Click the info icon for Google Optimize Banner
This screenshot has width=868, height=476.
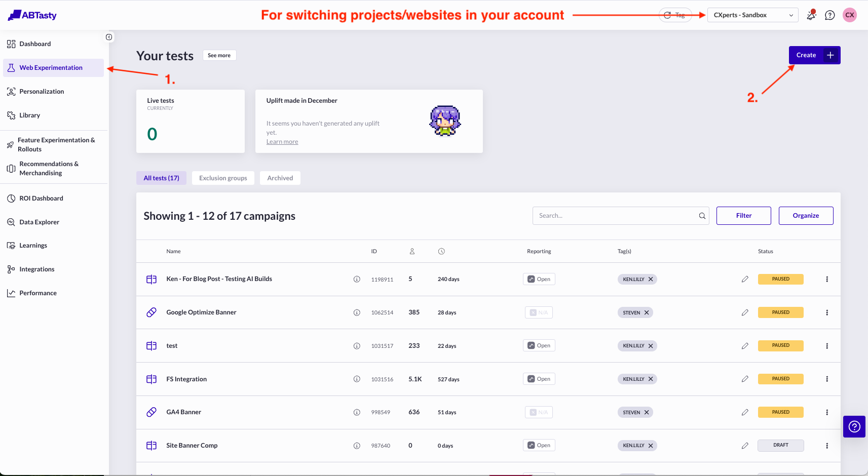tap(357, 313)
